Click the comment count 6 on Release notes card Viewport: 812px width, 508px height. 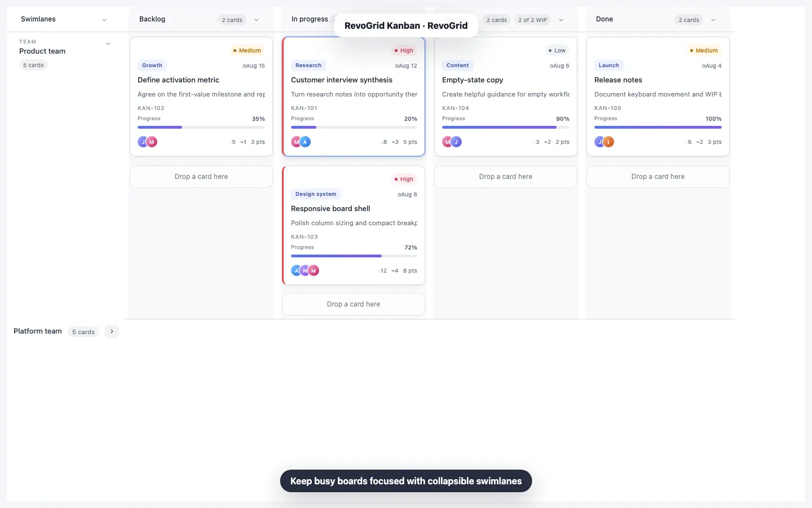pyautogui.click(x=688, y=142)
